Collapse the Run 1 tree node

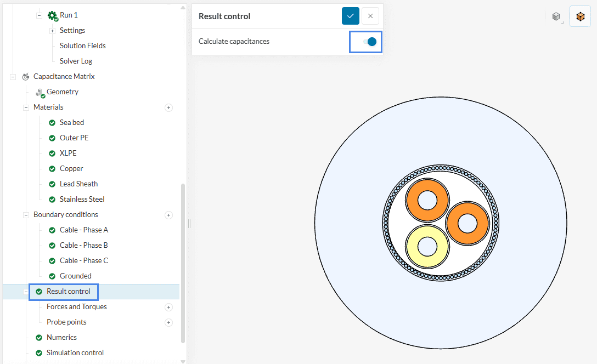pyautogui.click(x=39, y=15)
